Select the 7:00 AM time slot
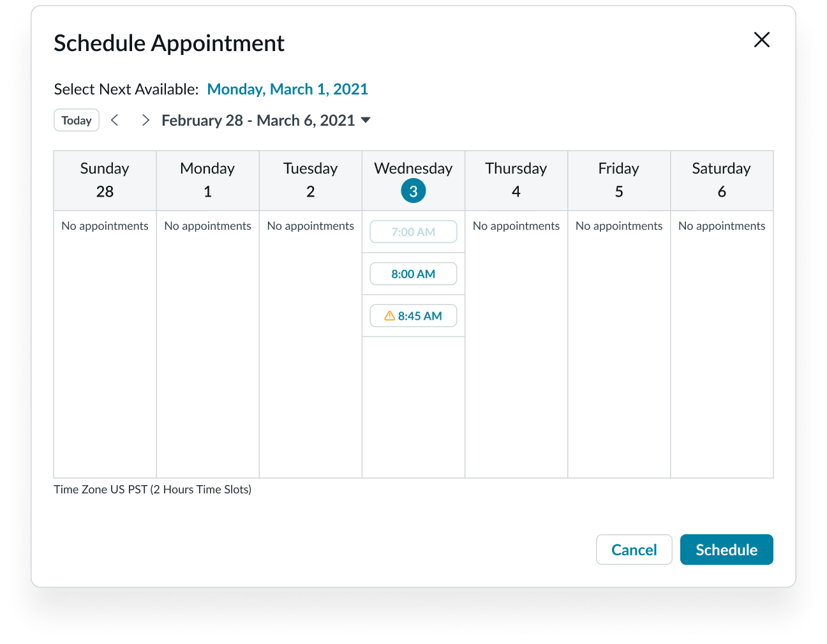The width and height of the screenshot is (827, 644). pyautogui.click(x=413, y=232)
